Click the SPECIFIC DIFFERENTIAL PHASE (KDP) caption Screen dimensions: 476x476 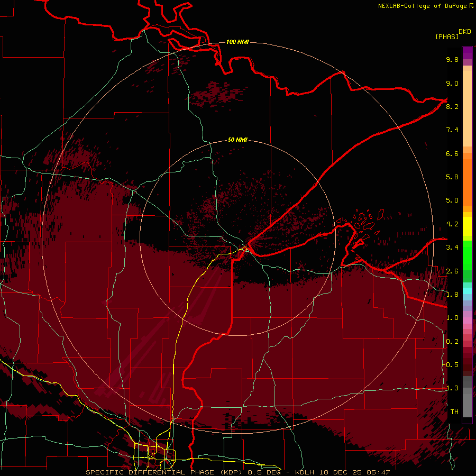point(164,472)
